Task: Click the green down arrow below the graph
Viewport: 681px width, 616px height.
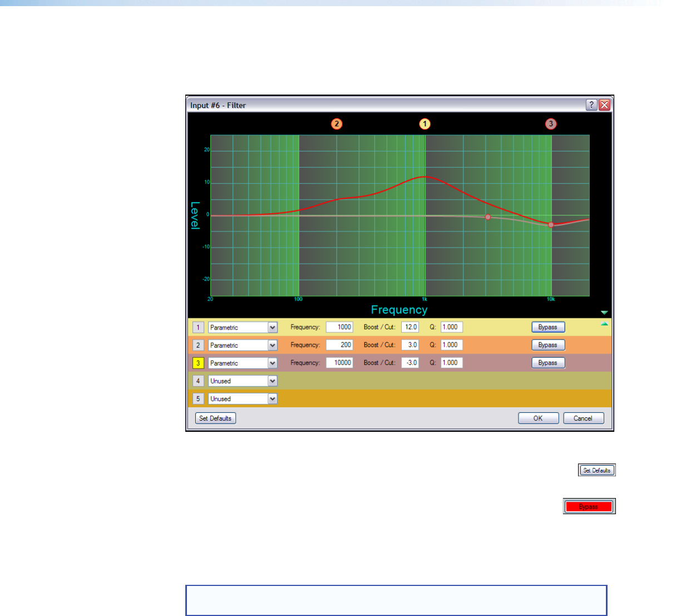Action: coord(604,313)
